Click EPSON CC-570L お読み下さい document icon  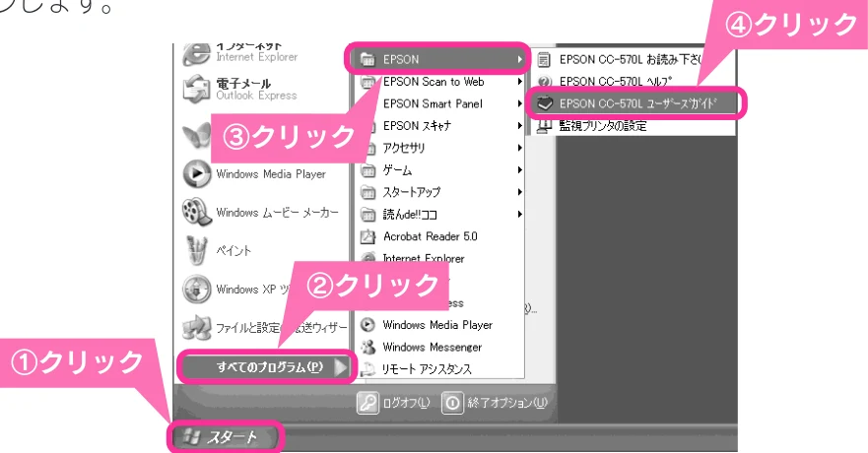click(x=544, y=59)
